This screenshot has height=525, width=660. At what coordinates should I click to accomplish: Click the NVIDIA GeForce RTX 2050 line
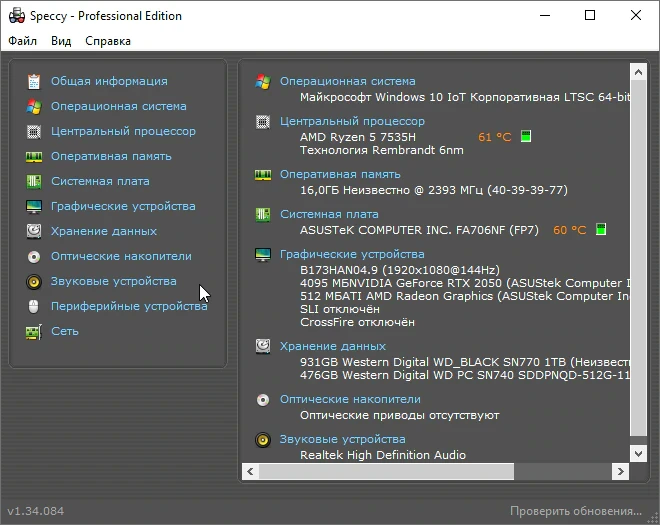click(465, 283)
